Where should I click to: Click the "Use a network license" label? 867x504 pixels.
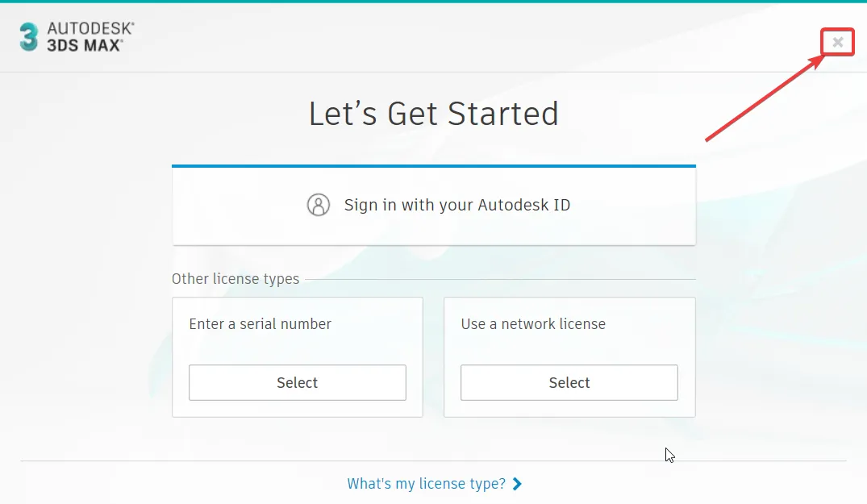tap(533, 324)
